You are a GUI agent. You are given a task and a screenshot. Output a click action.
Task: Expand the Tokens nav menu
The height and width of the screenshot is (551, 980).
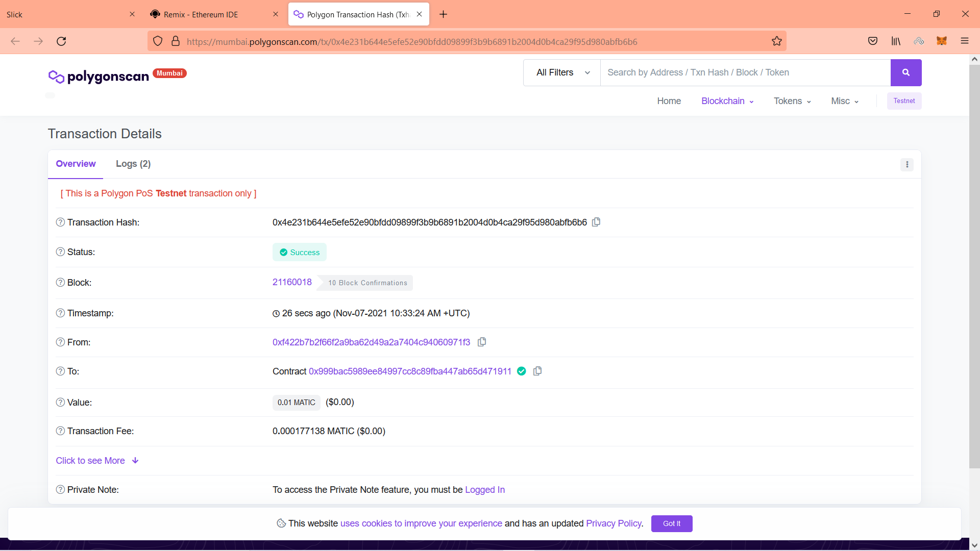pos(792,101)
